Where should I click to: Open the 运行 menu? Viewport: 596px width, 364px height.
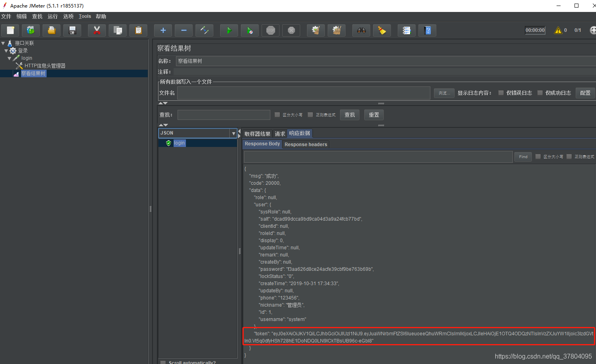[53, 16]
